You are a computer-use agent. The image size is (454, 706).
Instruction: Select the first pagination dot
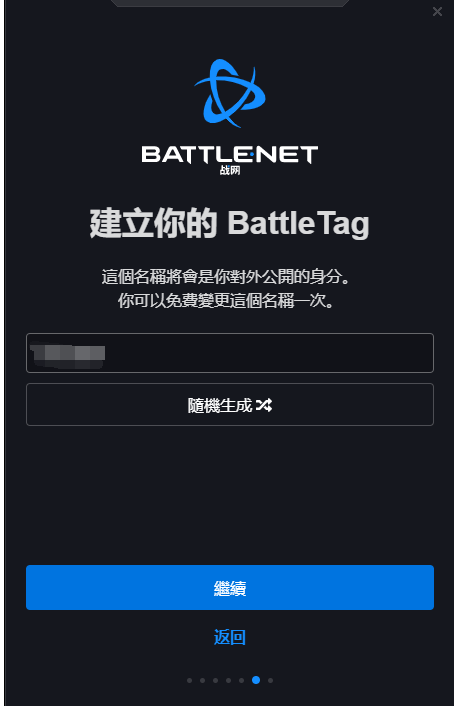click(x=189, y=680)
